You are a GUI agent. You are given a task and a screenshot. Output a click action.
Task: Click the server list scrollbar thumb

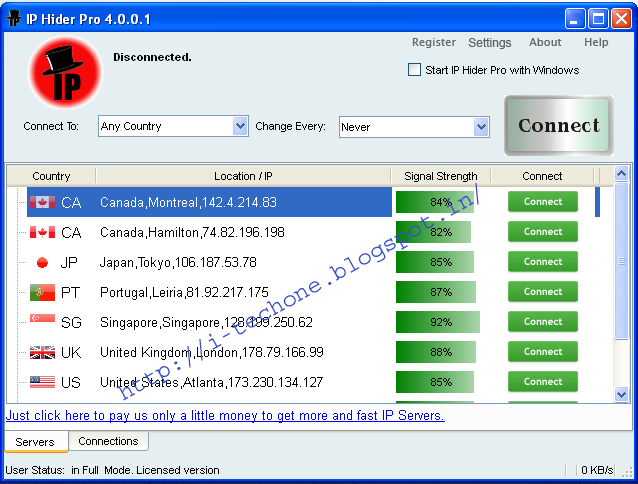tap(621, 261)
